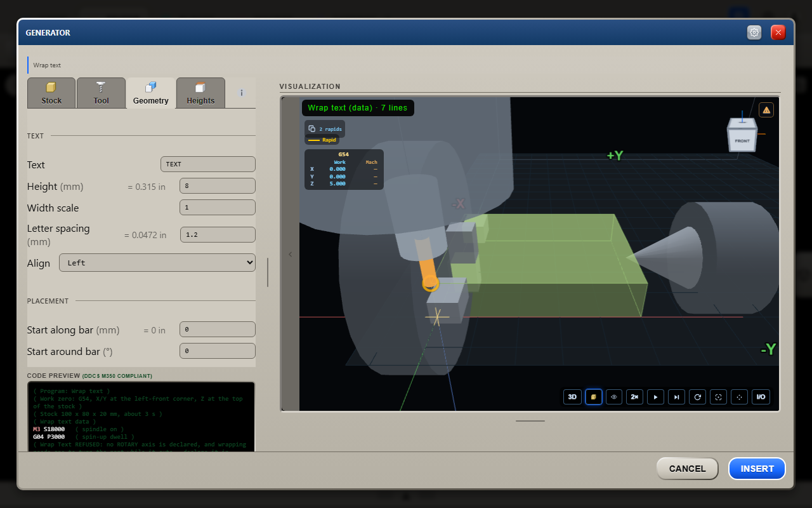Toggle the eye visibility button
This screenshot has width=812, height=508.
tap(614, 397)
